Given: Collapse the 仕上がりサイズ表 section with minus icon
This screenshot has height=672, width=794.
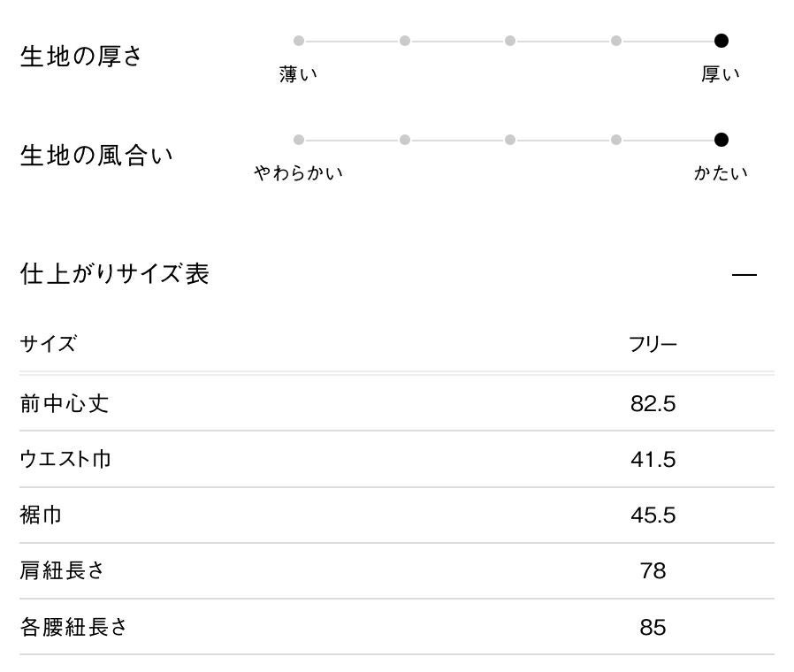Looking at the screenshot, I should (x=744, y=275).
